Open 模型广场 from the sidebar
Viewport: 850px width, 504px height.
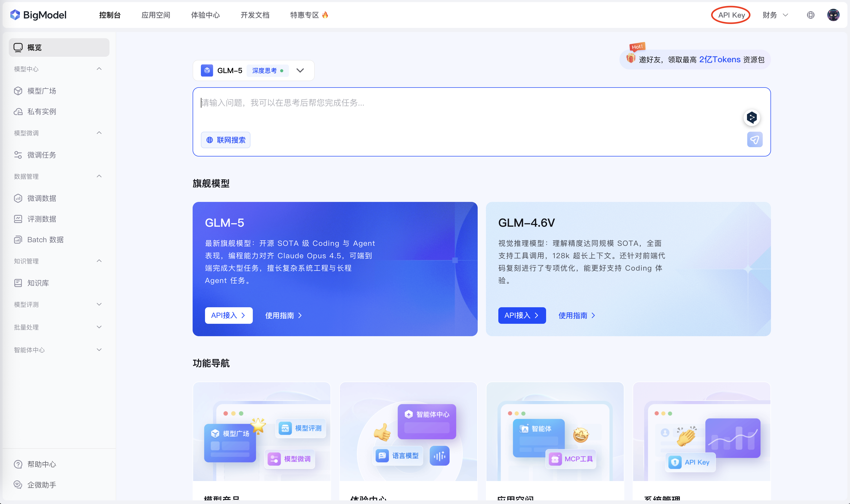coord(41,91)
